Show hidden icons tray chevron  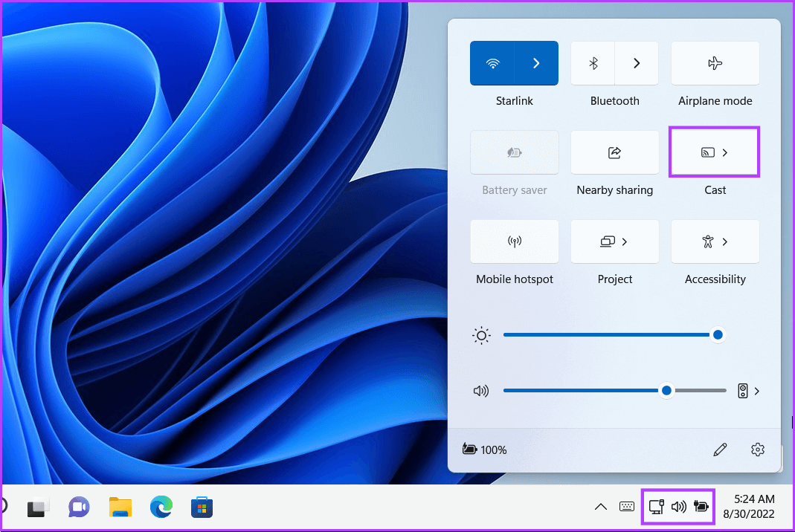click(x=600, y=507)
